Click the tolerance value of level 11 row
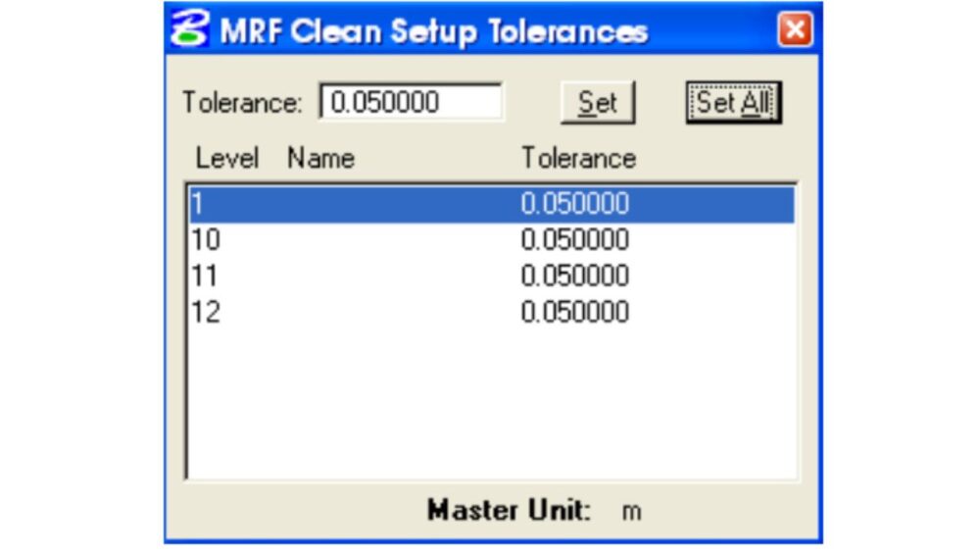 click(574, 276)
